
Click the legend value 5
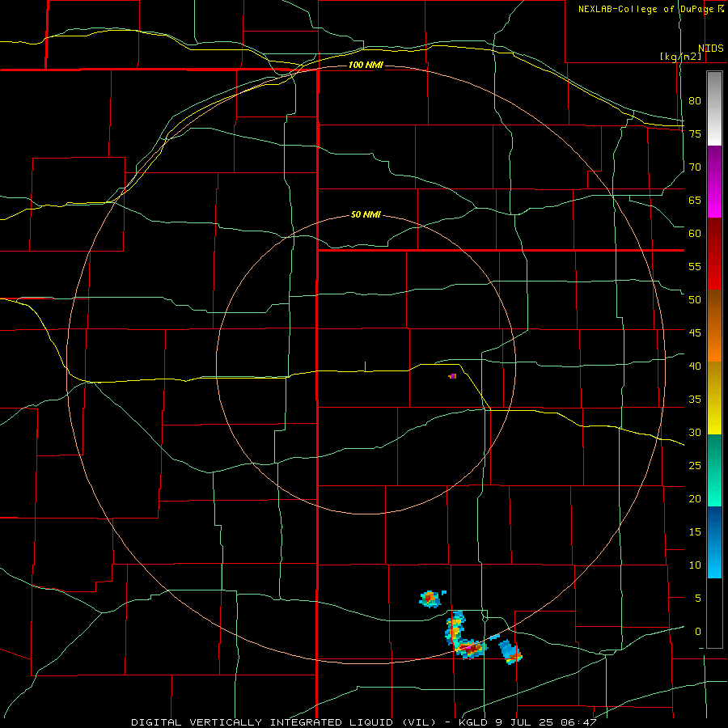[698, 599]
